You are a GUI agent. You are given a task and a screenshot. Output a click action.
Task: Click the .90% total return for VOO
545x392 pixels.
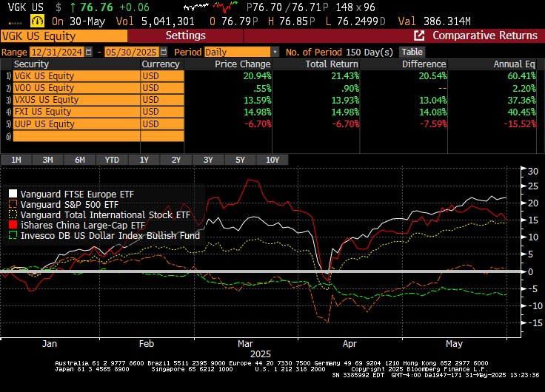(x=350, y=88)
